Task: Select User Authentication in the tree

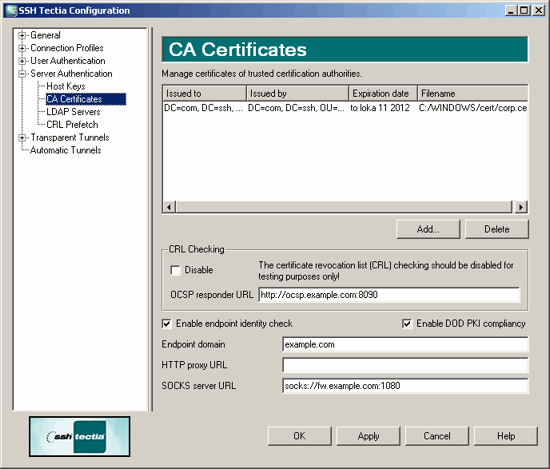Action: click(x=68, y=61)
